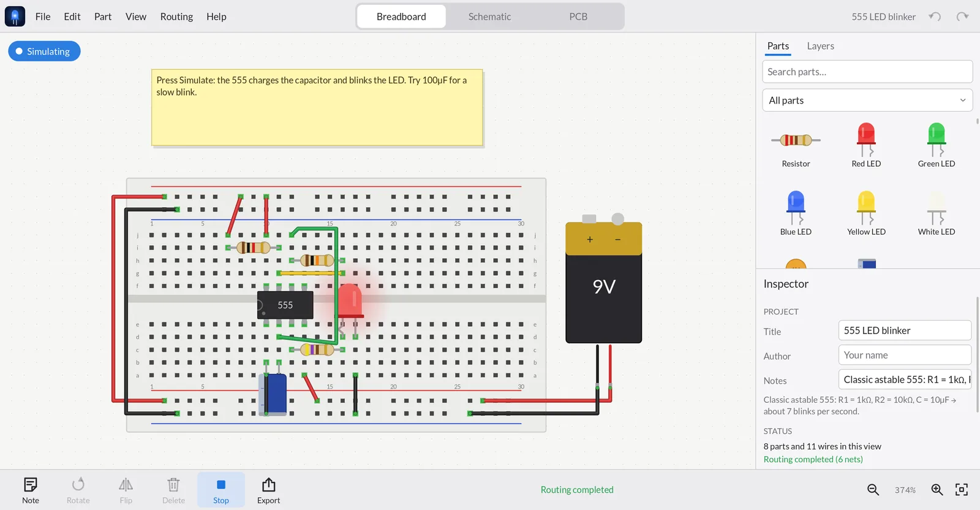The height and width of the screenshot is (510, 980).
Task: Pick the Red LED part
Action: (866, 146)
